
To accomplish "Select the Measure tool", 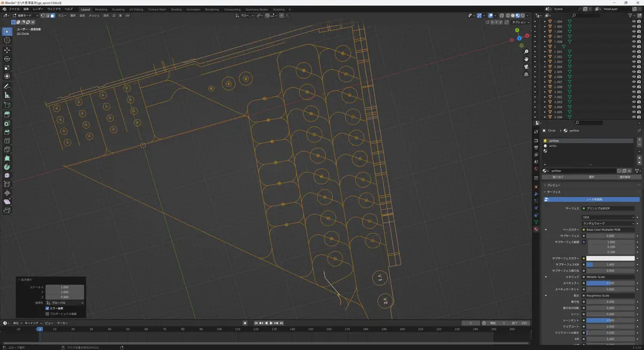I will pyautogui.click(x=7, y=95).
